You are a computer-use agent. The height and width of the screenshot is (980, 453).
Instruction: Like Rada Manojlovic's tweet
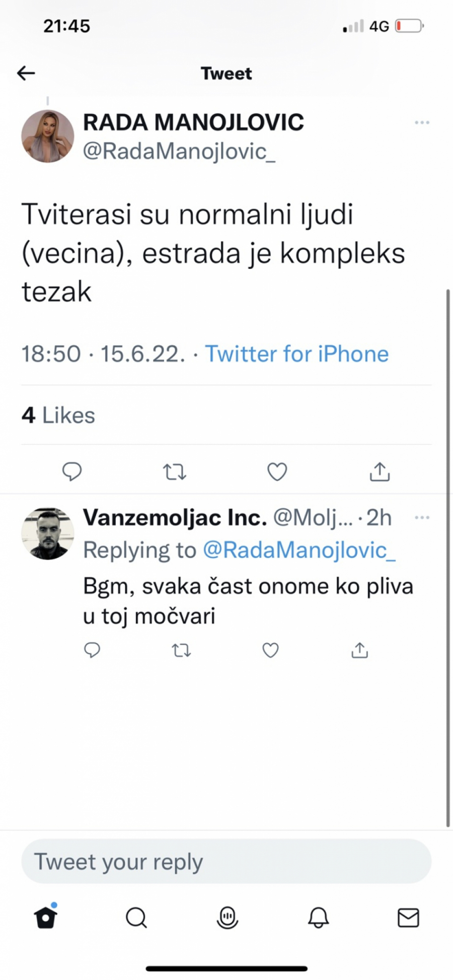tap(277, 472)
